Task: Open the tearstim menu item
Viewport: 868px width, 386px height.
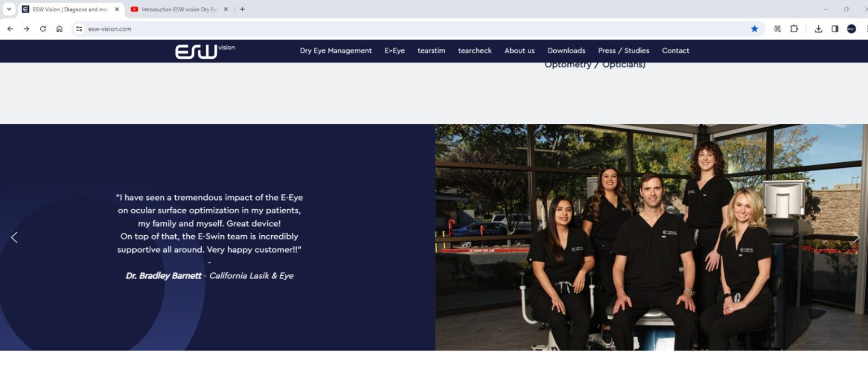Action: (x=431, y=51)
